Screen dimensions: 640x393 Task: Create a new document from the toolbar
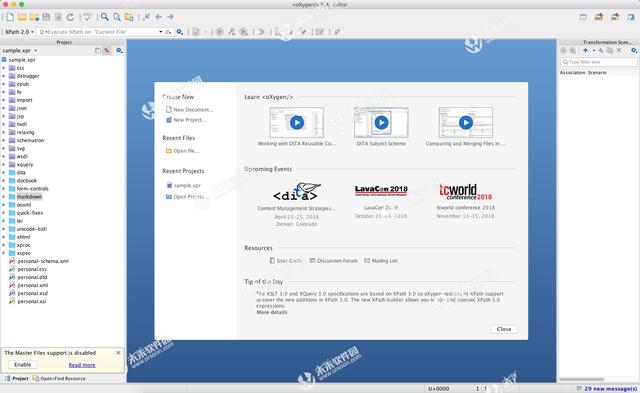(x=10, y=17)
